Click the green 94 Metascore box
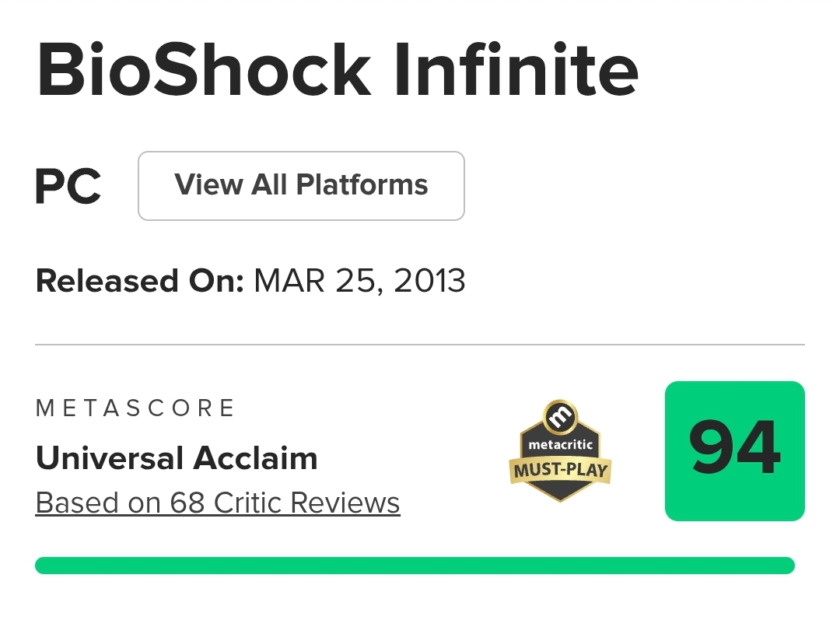 tap(734, 450)
